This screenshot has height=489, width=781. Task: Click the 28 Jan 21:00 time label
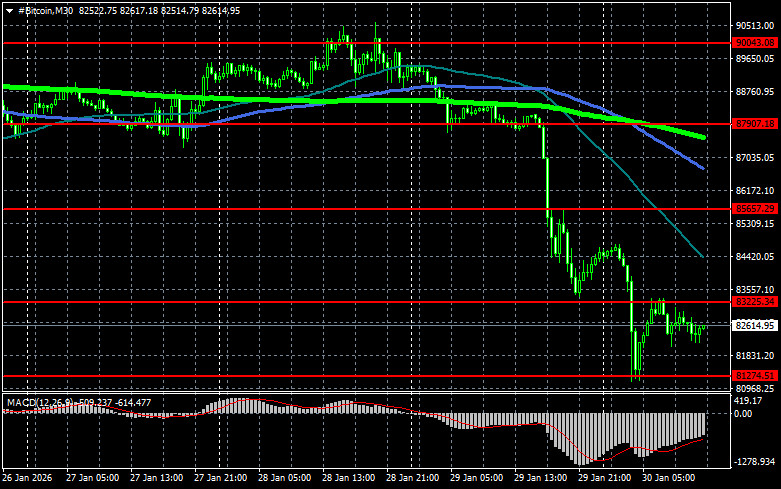point(412,478)
